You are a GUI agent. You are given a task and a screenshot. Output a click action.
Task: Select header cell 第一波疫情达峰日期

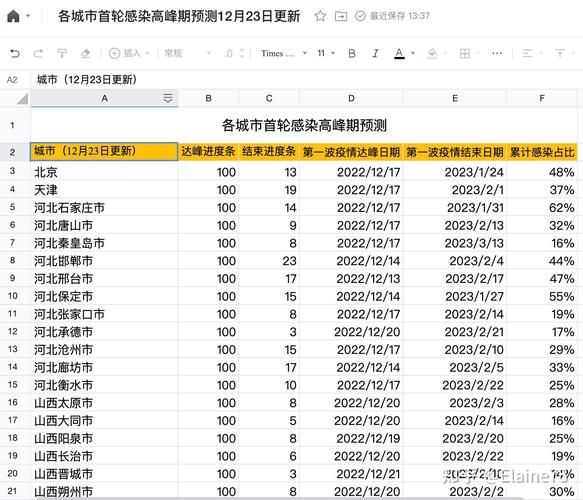[351, 152]
